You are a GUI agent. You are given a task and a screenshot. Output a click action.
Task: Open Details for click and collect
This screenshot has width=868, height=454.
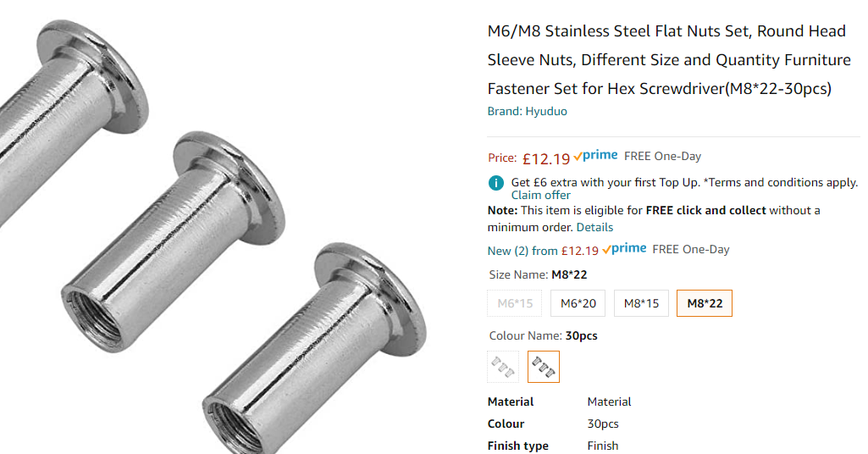(594, 227)
